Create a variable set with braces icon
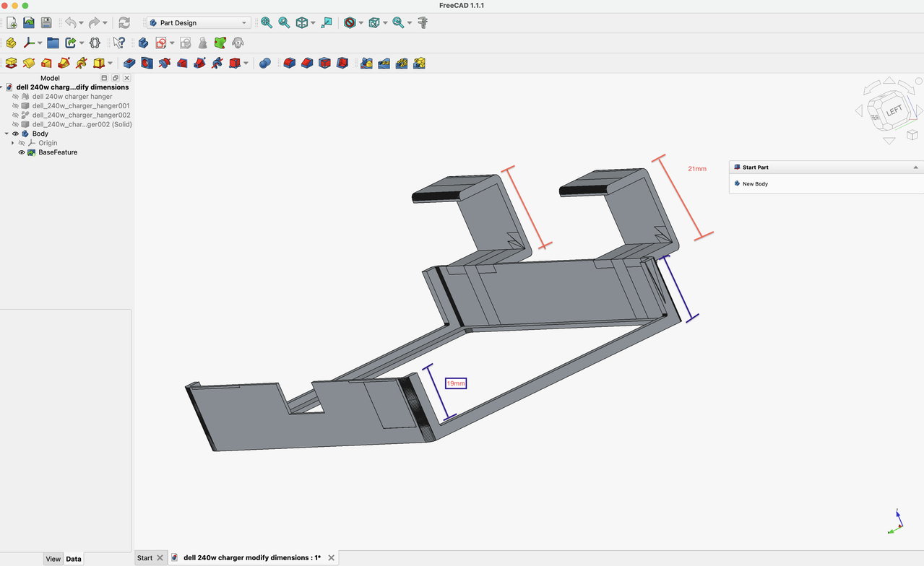The height and width of the screenshot is (566, 924). point(95,43)
